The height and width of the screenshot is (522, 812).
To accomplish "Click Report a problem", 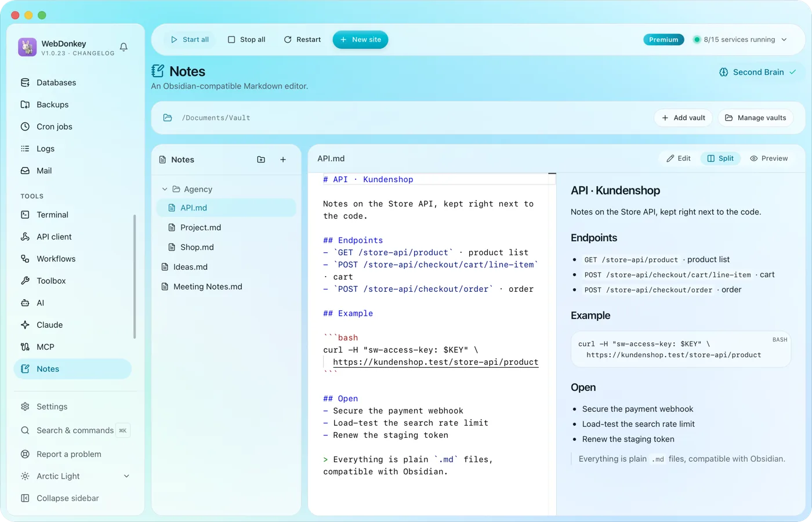I will [x=75, y=454].
